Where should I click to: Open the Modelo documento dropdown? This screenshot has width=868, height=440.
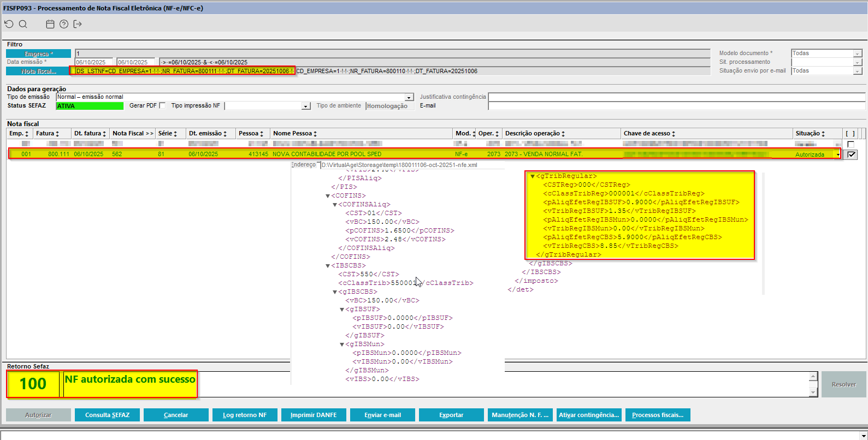click(x=858, y=53)
